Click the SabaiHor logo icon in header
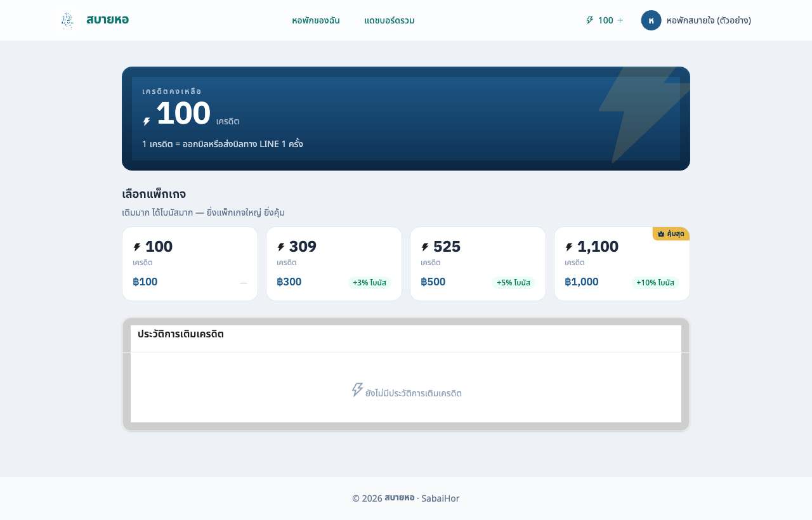 click(67, 20)
